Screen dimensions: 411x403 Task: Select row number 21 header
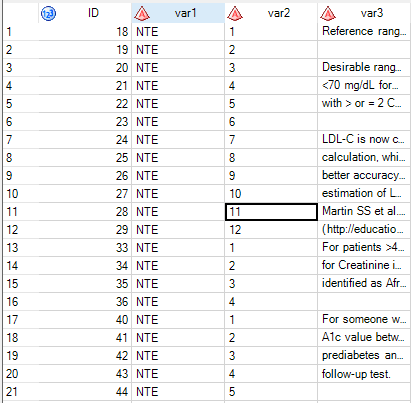[x=21, y=392]
